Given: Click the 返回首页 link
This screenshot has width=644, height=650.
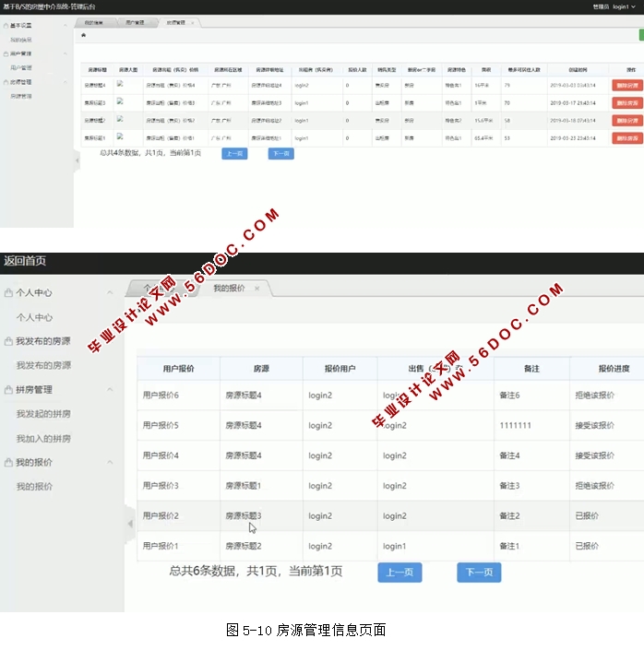Looking at the screenshot, I should click(x=25, y=261).
